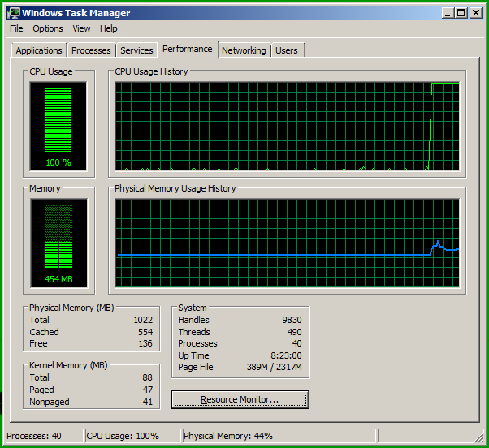
Task: Click the CPU Usage History graph
Action: (288, 127)
